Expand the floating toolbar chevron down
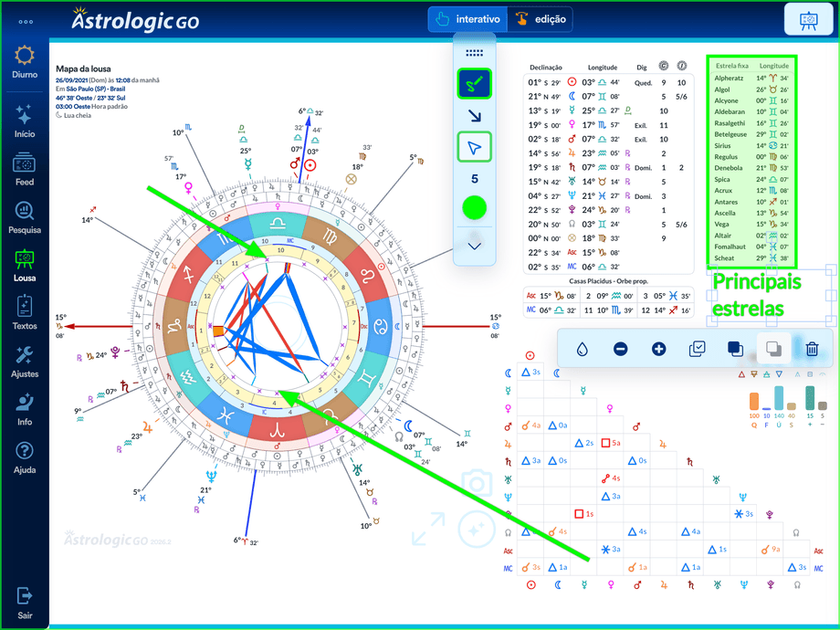This screenshot has height=630, width=840. pos(474,246)
